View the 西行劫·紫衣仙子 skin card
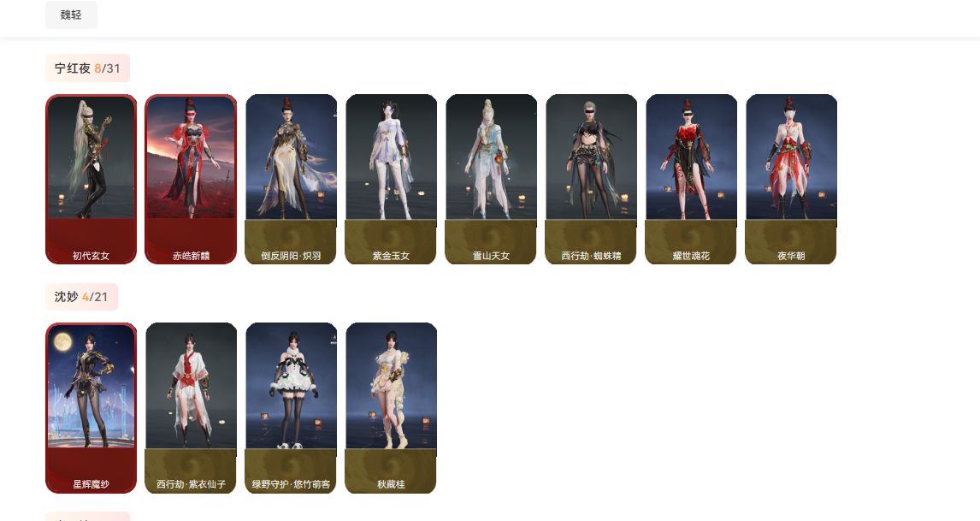 coord(191,408)
